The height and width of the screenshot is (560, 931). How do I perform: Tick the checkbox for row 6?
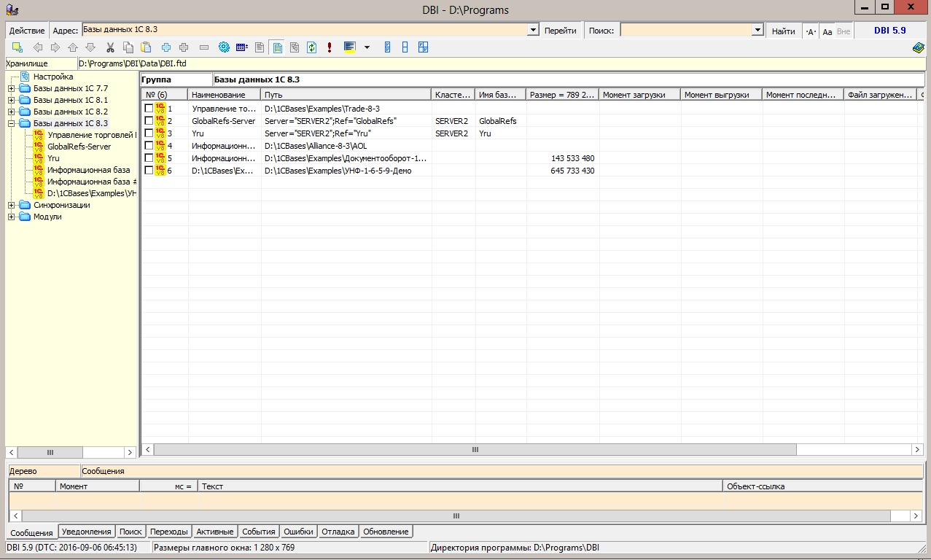pos(149,170)
